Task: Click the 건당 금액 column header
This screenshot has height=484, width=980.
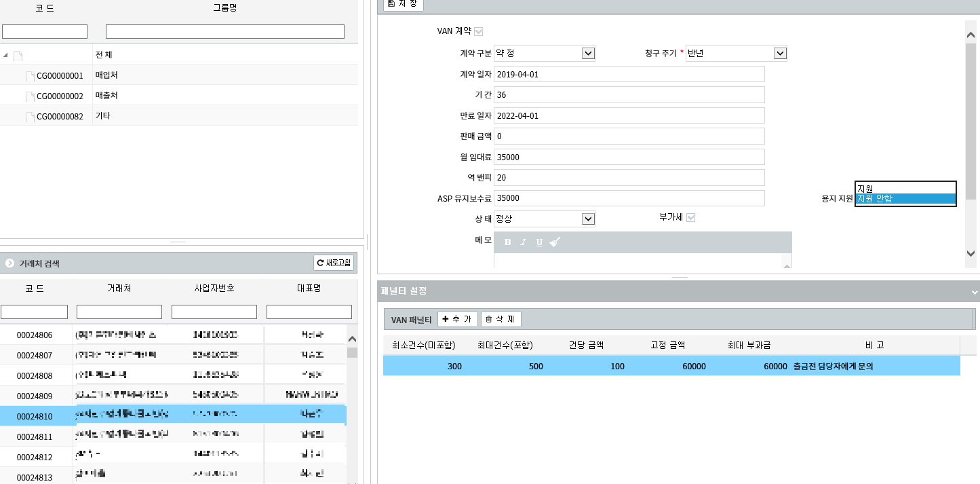Action: coord(587,345)
